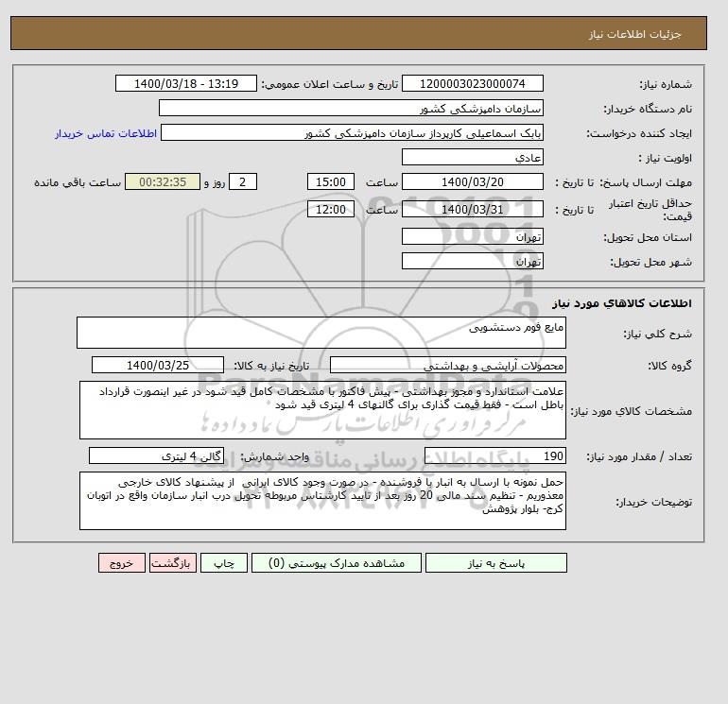This screenshot has height=704, width=728.
Task: Click the label ایجاد کننده درخواست
Action: pyautogui.click(x=639, y=133)
